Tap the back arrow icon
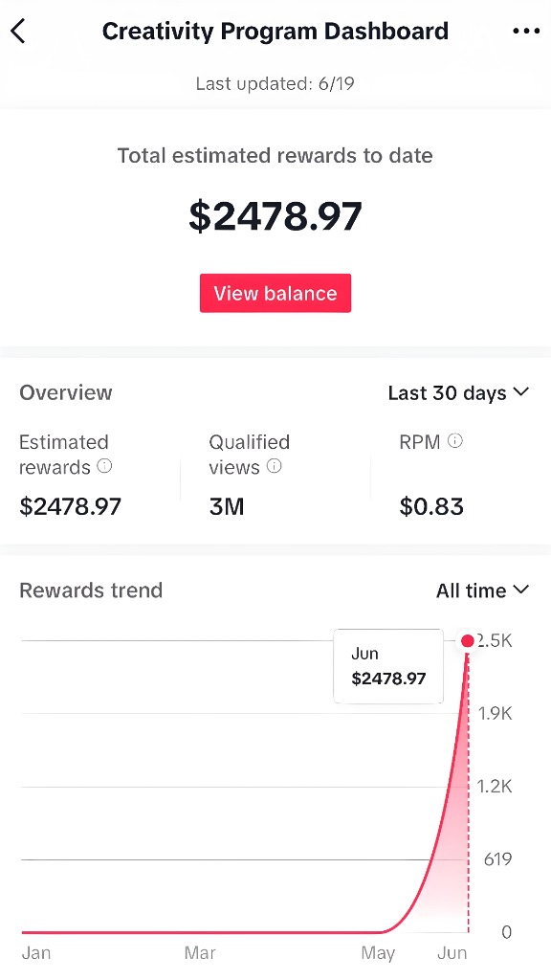The width and height of the screenshot is (551, 980). point(19,31)
